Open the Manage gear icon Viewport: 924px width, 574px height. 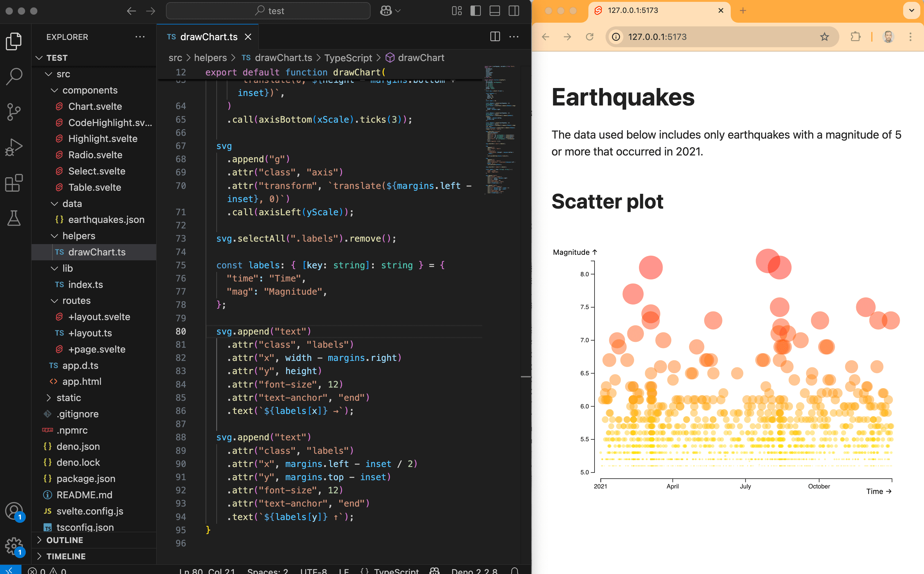coord(14,546)
